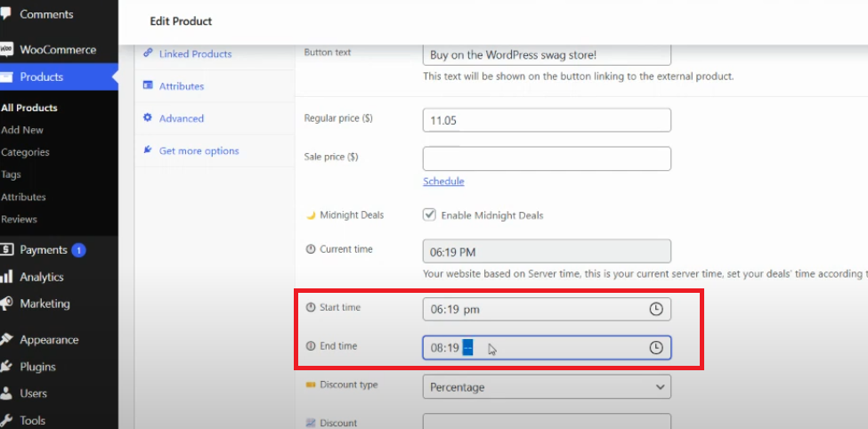The image size is (868, 429).
Task: Click the Appearance paintbrush icon
Action: tap(6, 340)
